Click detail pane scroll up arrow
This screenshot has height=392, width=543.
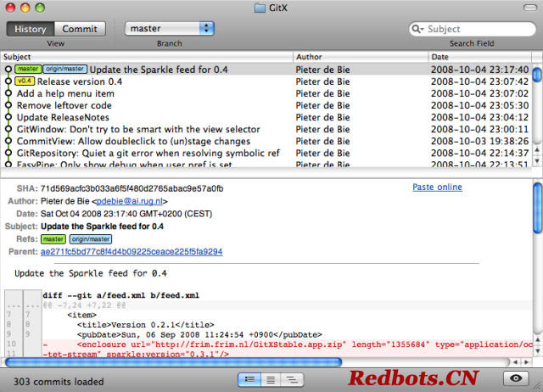tap(537, 339)
